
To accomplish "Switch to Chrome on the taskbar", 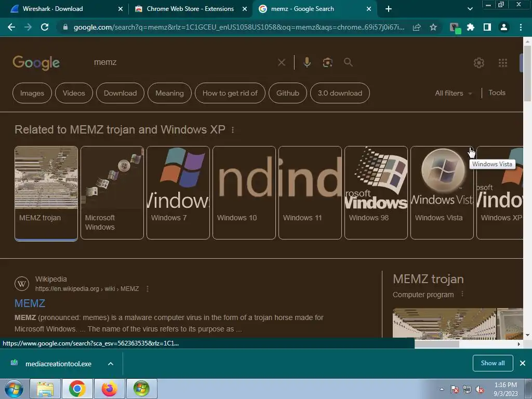I will coord(77,389).
